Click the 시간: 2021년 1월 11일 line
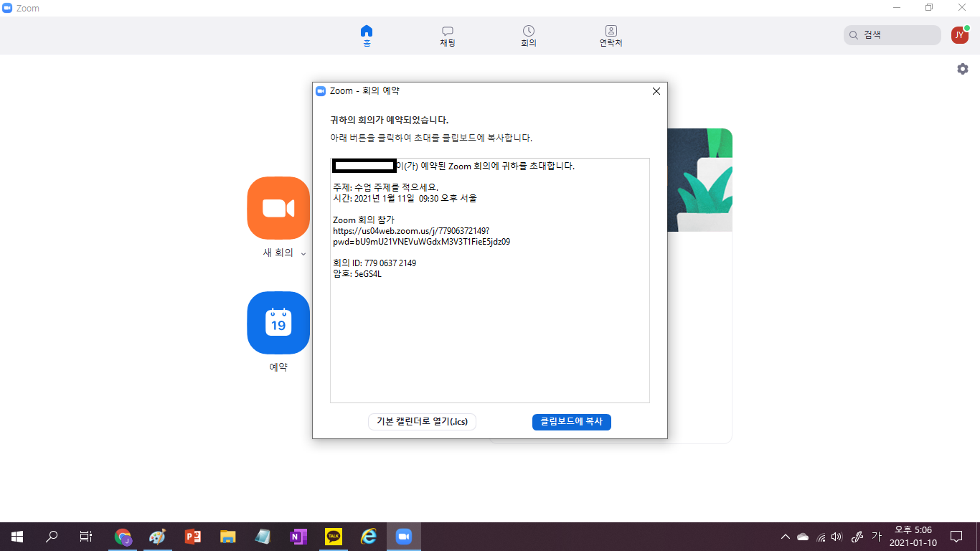 point(405,198)
